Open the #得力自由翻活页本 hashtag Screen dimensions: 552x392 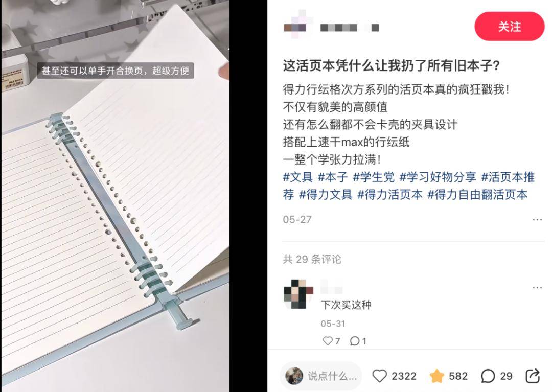coord(478,195)
